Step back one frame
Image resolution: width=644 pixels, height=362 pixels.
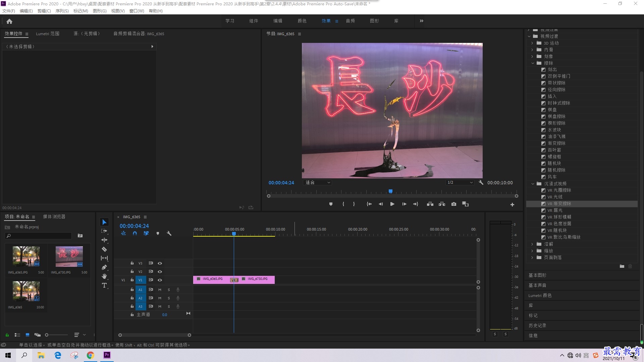pyautogui.click(x=381, y=204)
